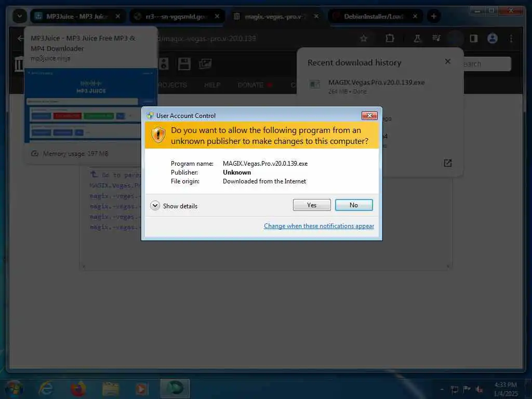Open the PROJECTS menu item
The width and height of the screenshot is (532, 399).
172,85
